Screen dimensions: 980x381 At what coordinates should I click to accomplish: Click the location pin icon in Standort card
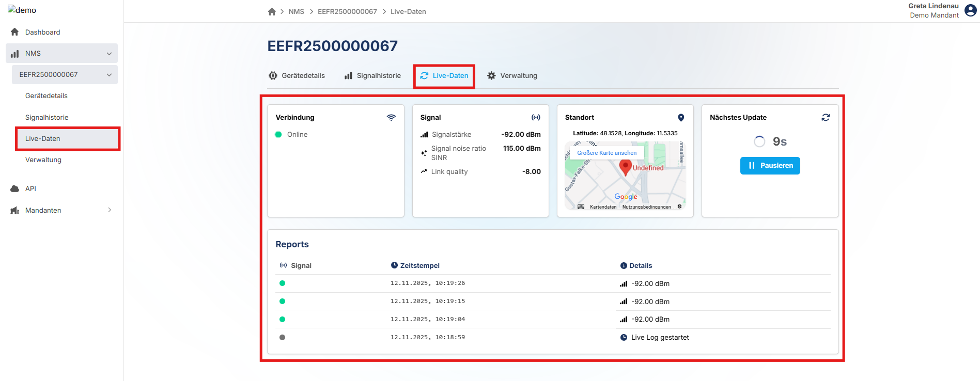point(681,118)
